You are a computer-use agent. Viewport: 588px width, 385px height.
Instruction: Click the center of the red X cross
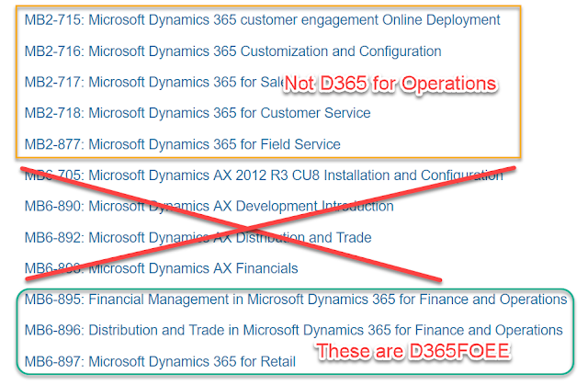click(x=245, y=228)
